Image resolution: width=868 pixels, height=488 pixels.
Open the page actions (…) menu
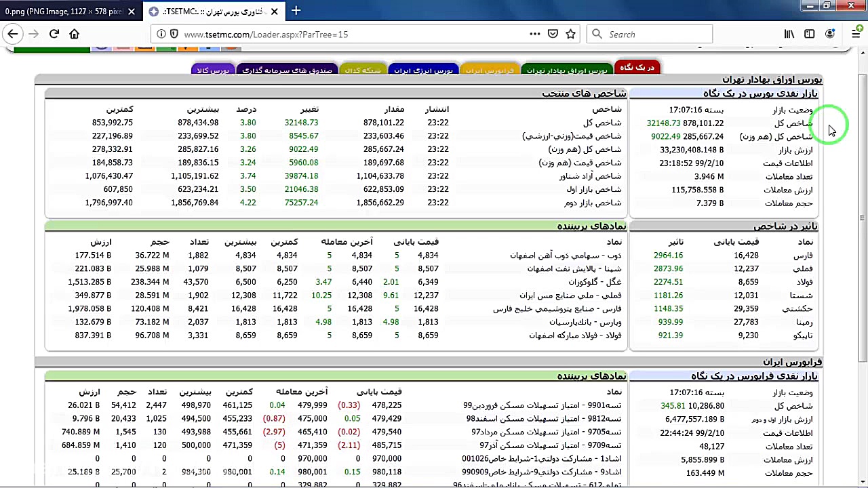[535, 33]
